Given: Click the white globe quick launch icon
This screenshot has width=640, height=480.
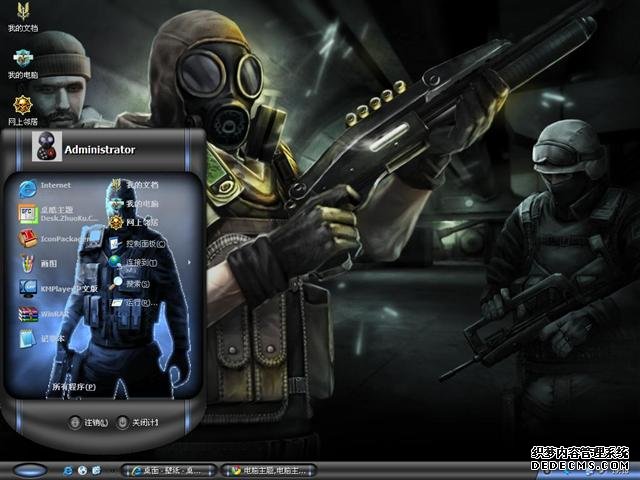Looking at the screenshot, I should (x=82, y=471).
